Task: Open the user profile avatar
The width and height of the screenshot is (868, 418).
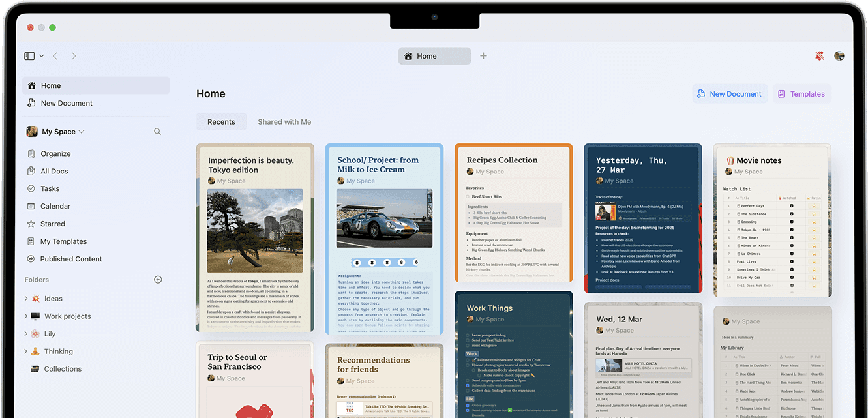Action: tap(839, 56)
